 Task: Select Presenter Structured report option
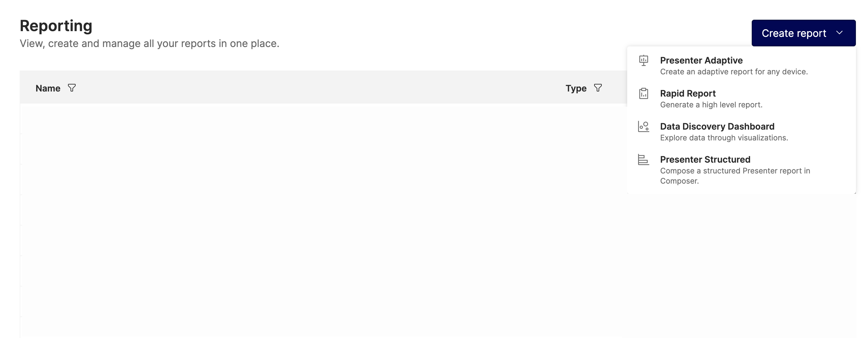[705, 159]
